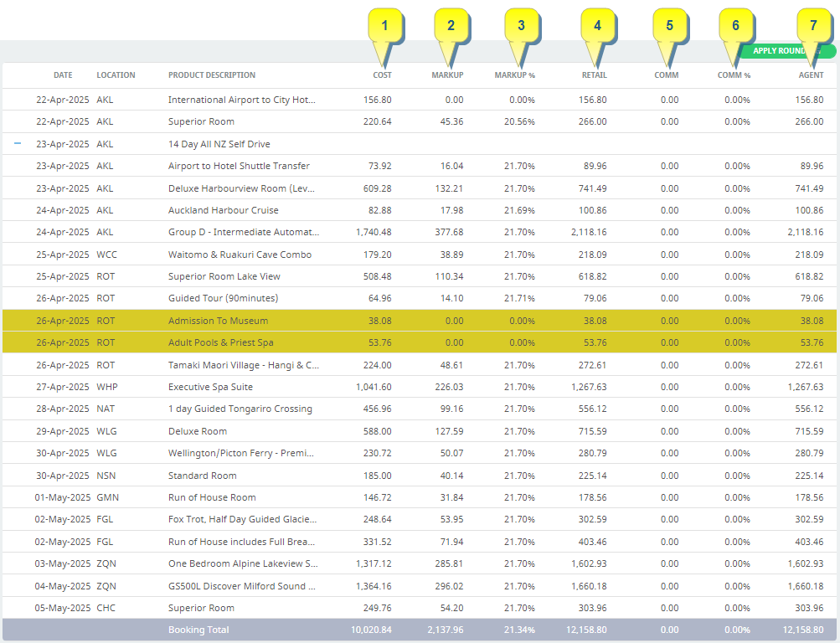Click the Location column header

tap(116, 75)
